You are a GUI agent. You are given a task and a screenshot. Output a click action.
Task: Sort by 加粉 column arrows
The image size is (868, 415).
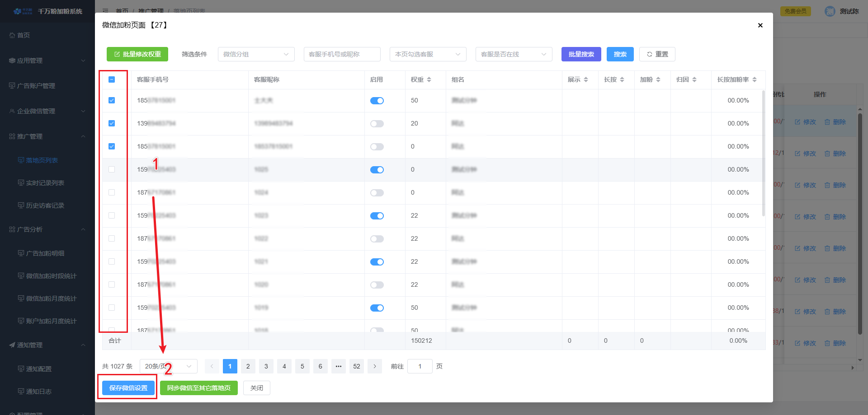658,79
